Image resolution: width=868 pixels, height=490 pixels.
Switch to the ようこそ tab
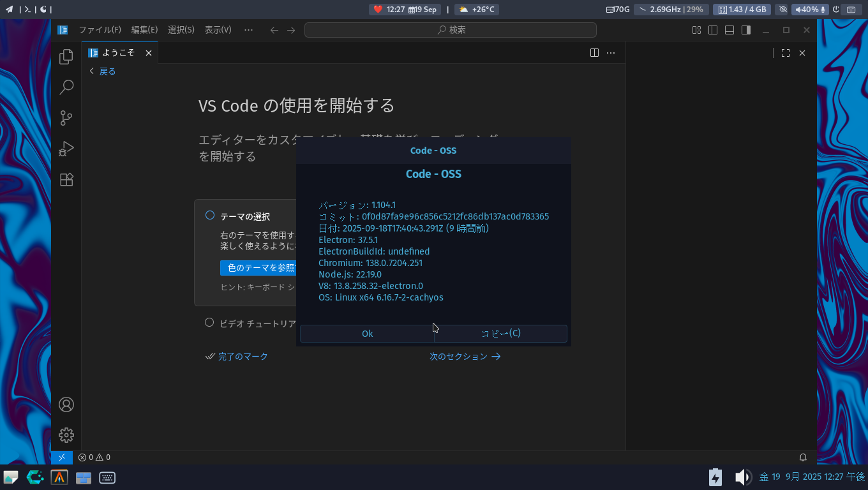(x=119, y=53)
